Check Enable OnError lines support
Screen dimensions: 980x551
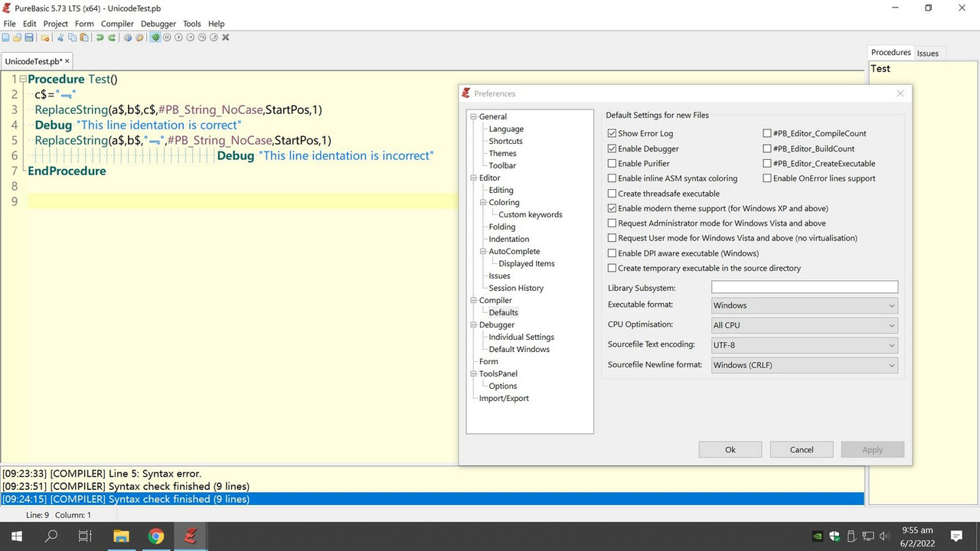(767, 178)
